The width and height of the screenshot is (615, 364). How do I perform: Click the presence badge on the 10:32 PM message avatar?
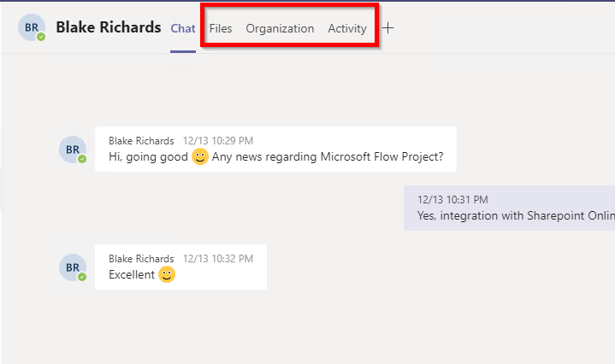[x=82, y=276]
